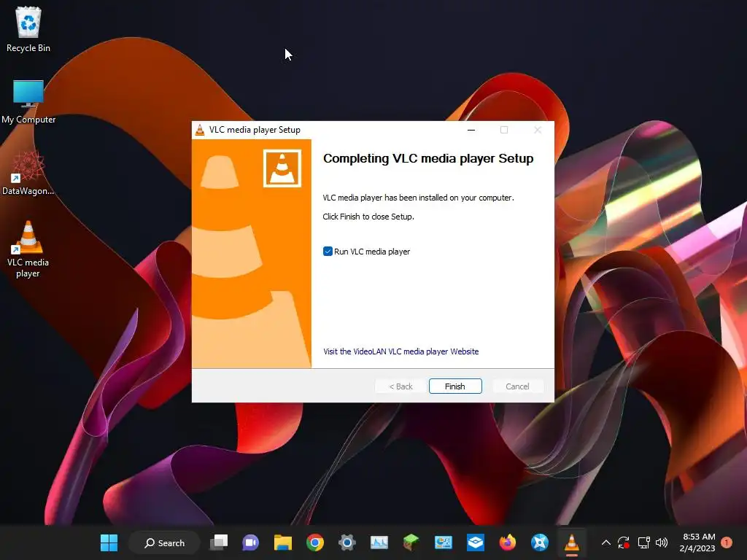Open the Windows Start menu
The height and width of the screenshot is (560, 747).
coord(109,542)
